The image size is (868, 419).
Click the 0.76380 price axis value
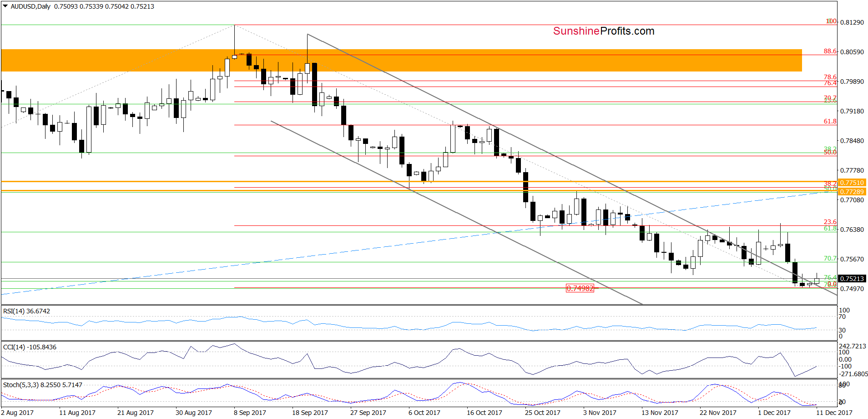(x=852, y=230)
